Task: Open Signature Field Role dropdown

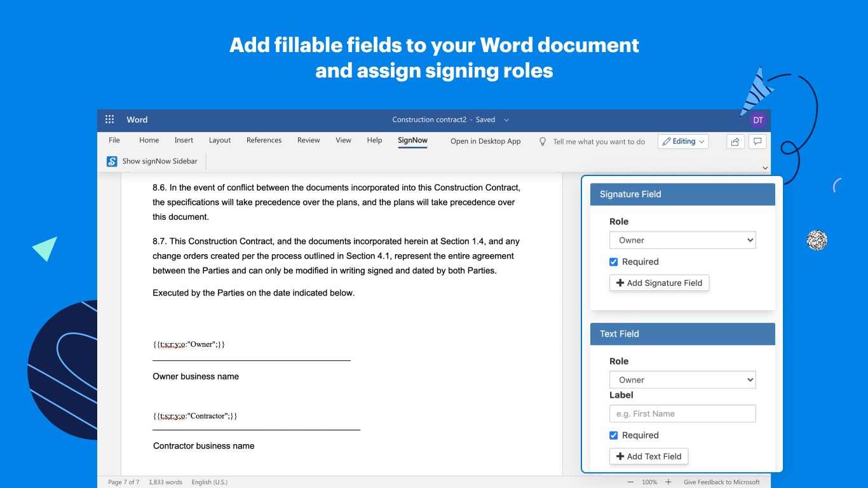Action: (682, 240)
